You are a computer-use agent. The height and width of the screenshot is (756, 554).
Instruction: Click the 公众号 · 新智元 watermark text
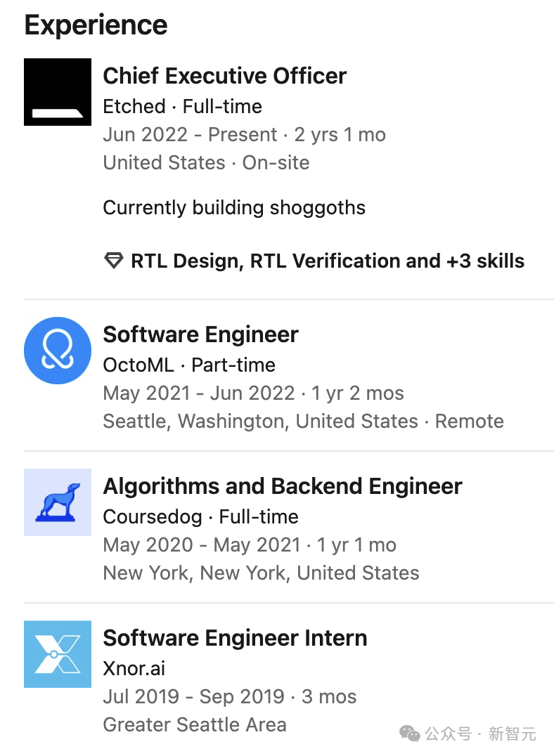[x=481, y=734]
